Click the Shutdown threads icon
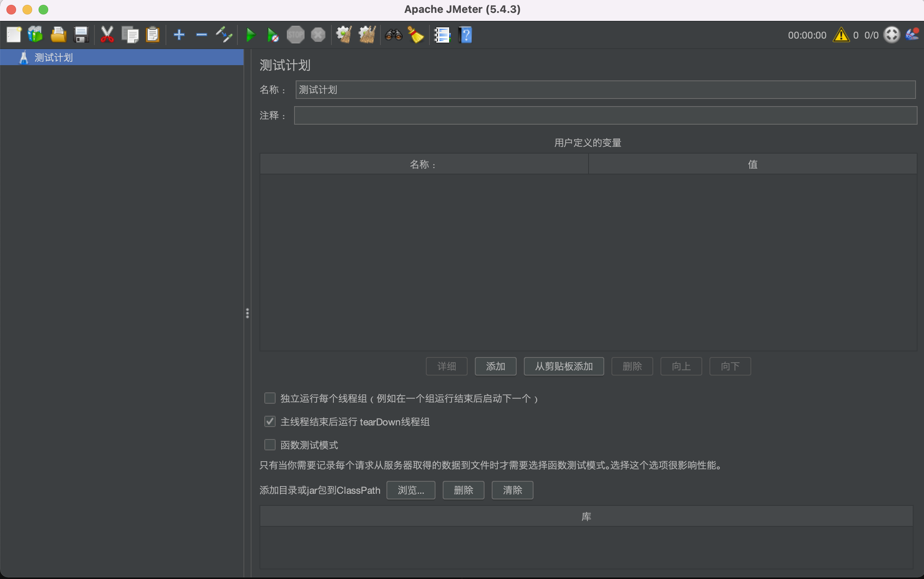The image size is (924, 579). pos(318,35)
